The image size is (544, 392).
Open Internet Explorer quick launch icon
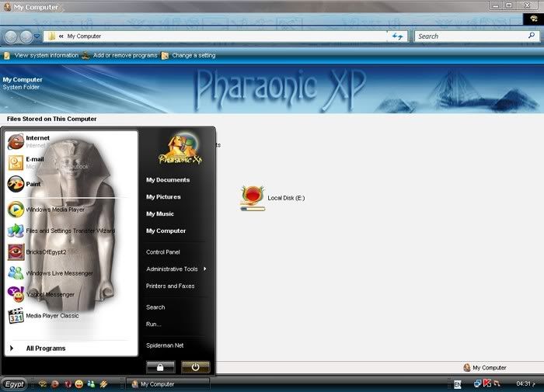(x=55, y=384)
